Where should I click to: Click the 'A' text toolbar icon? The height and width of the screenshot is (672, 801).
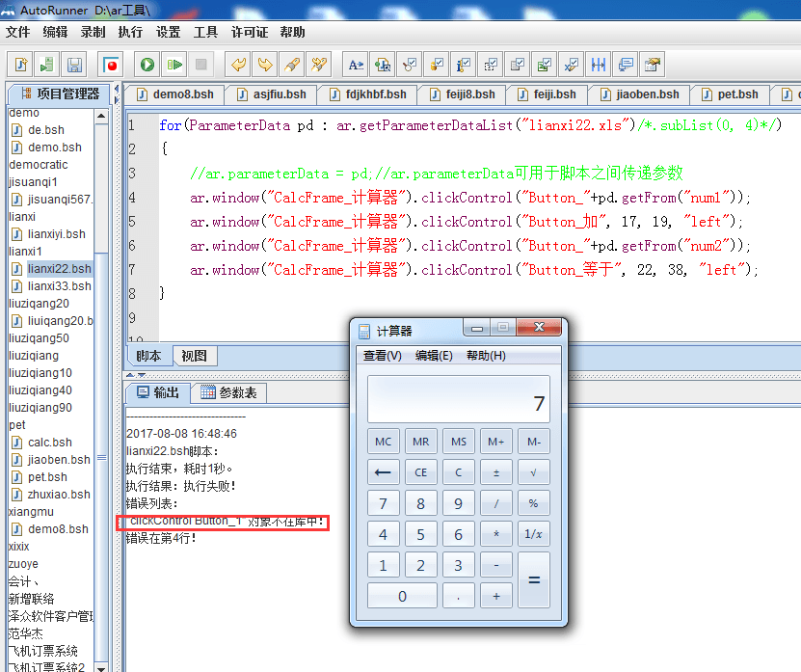click(x=356, y=65)
